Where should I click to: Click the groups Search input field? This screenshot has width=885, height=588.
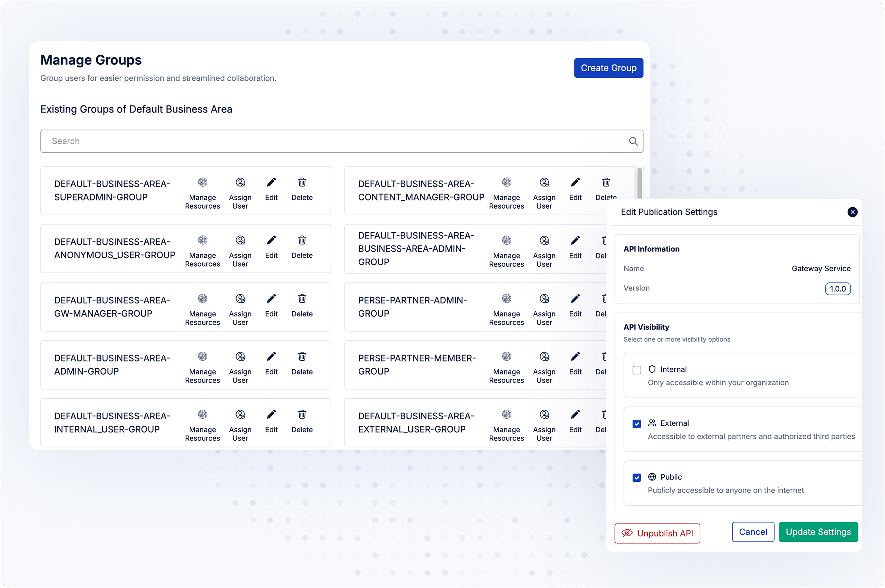[330, 141]
